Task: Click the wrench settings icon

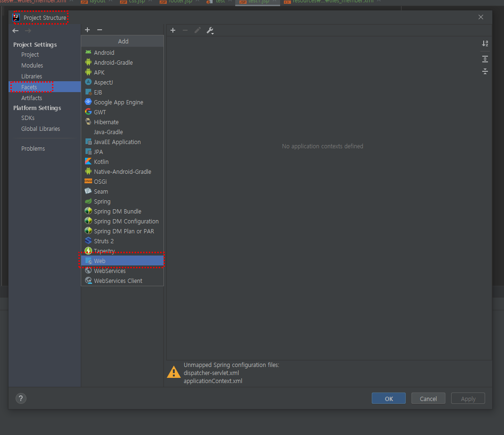Action: 210,31
